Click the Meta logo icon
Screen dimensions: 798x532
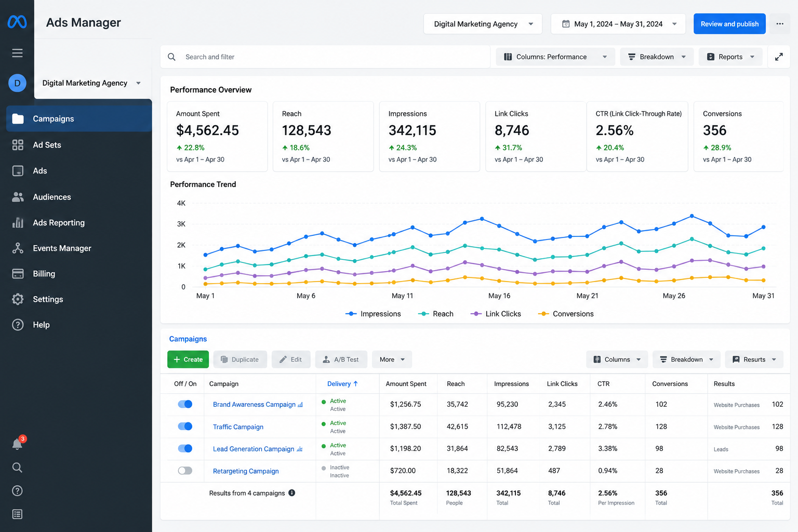pyautogui.click(x=17, y=22)
